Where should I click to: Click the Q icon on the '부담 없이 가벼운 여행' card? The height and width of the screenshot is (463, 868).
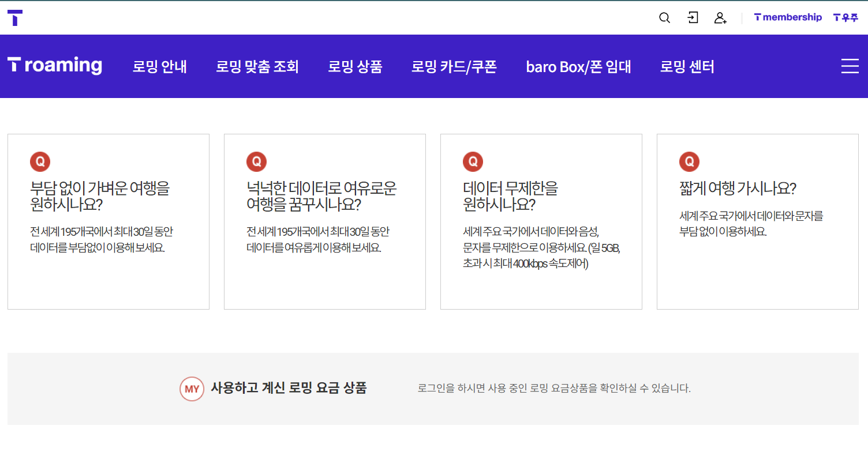click(x=40, y=161)
